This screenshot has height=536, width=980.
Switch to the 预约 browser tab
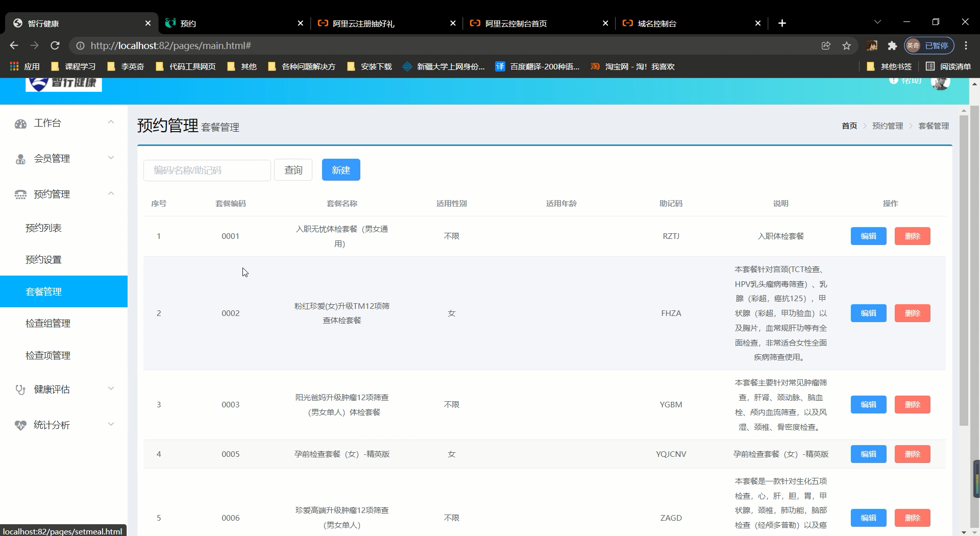point(234,23)
